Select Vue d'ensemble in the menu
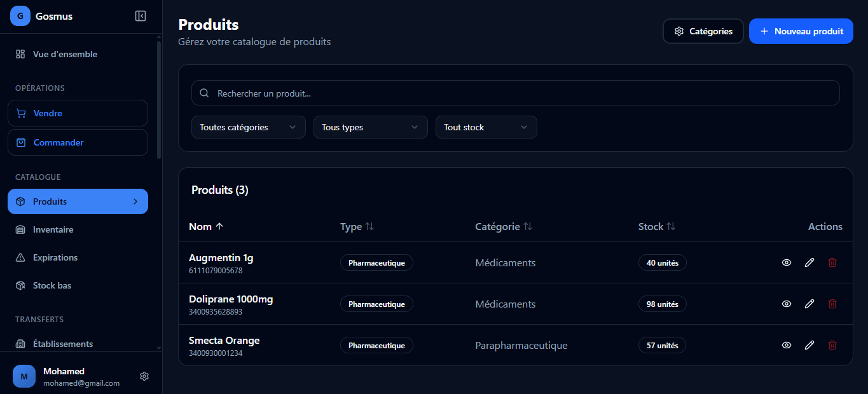 click(x=65, y=54)
